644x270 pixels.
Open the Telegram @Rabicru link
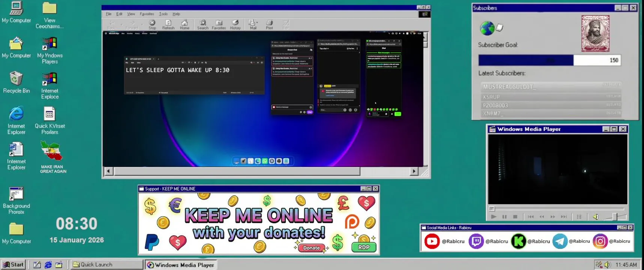pyautogui.click(x=571, y=241)
